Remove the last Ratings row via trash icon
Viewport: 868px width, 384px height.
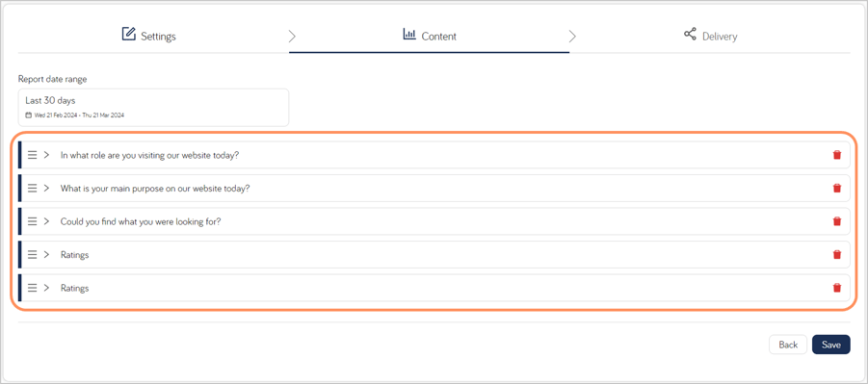837,288
